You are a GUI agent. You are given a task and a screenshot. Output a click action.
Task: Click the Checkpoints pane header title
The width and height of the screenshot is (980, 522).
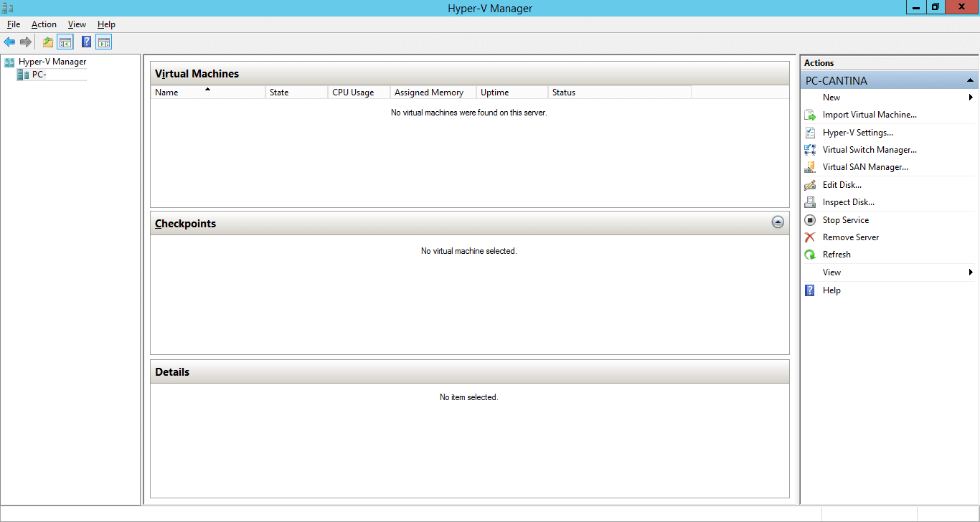pos(185,224)
